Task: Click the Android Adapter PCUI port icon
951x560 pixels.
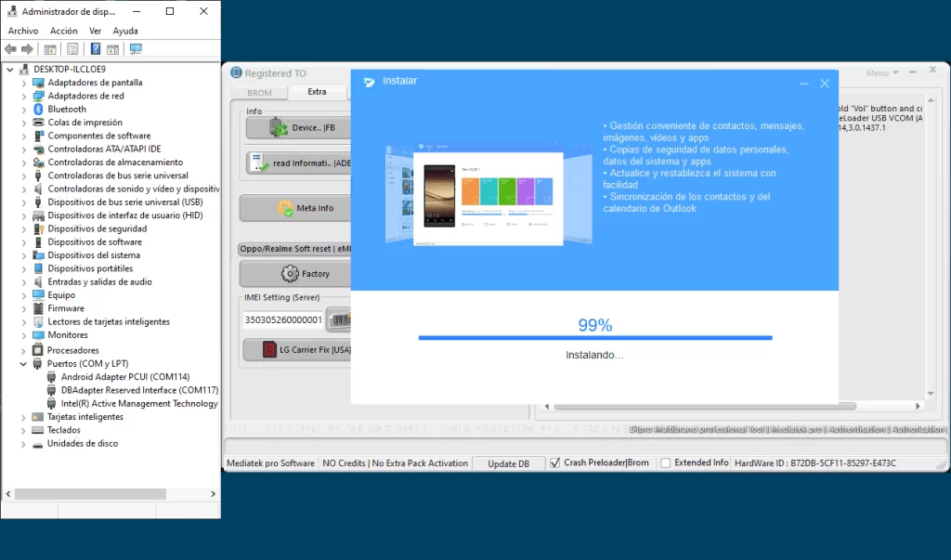Action: 52,377
